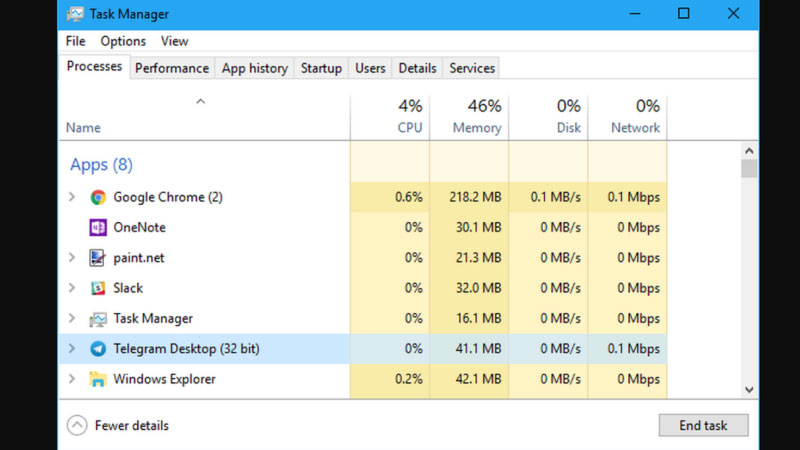
Task: Expand the Windows Explorer process group
Action: tap(72, 379)
